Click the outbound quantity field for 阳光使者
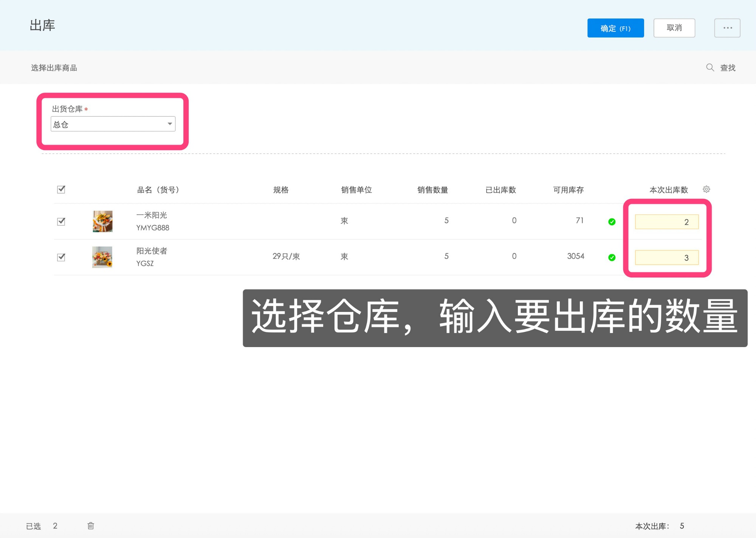The image size is (756, 538). (667, 257)
